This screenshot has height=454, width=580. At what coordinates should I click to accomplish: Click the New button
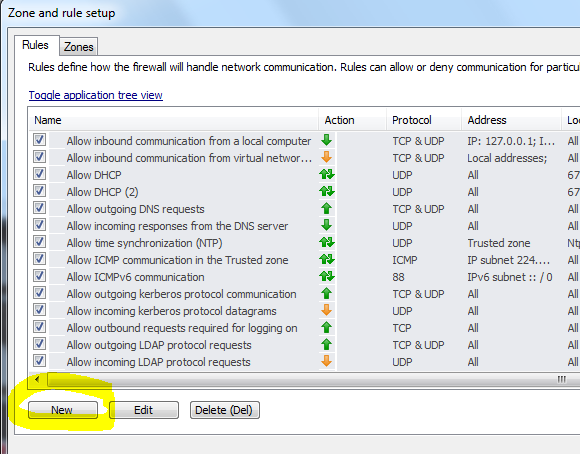tap(63, 410)
